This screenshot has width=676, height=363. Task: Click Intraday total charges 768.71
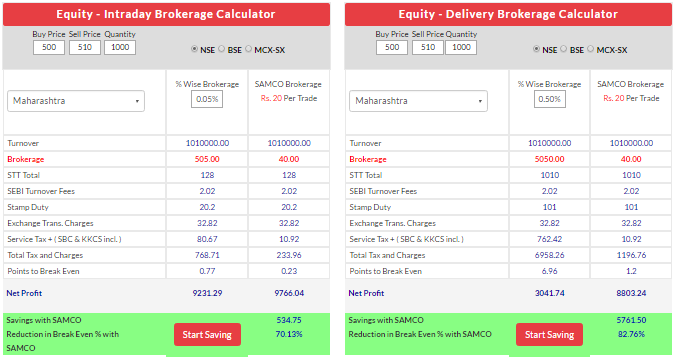coord(207,255)
